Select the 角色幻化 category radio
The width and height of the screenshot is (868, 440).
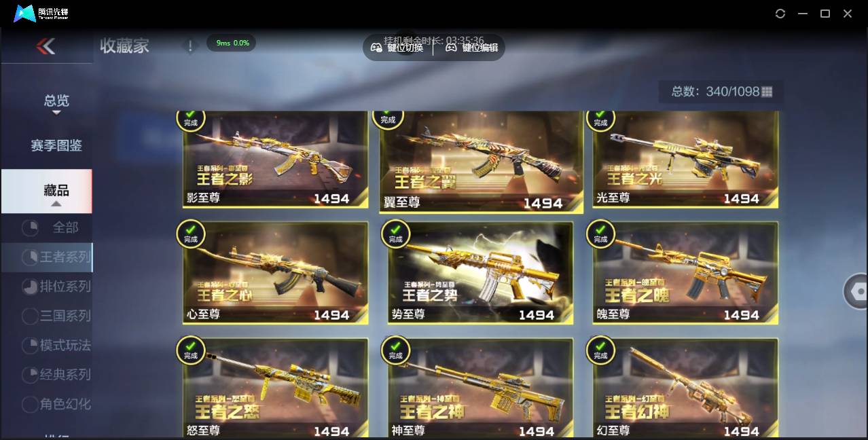pos(30,405)
